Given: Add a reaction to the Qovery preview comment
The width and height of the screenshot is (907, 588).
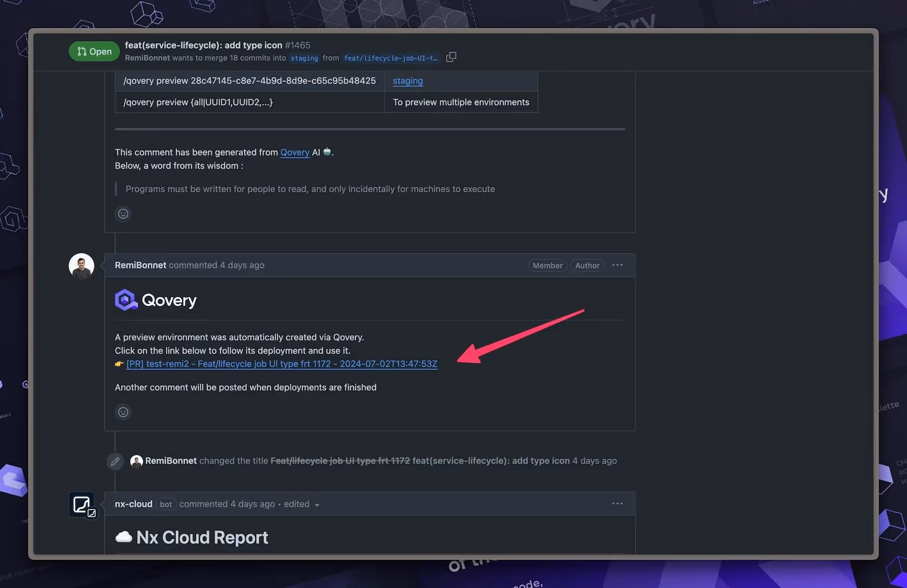Looking at the screenshot, I should point(122,412).
